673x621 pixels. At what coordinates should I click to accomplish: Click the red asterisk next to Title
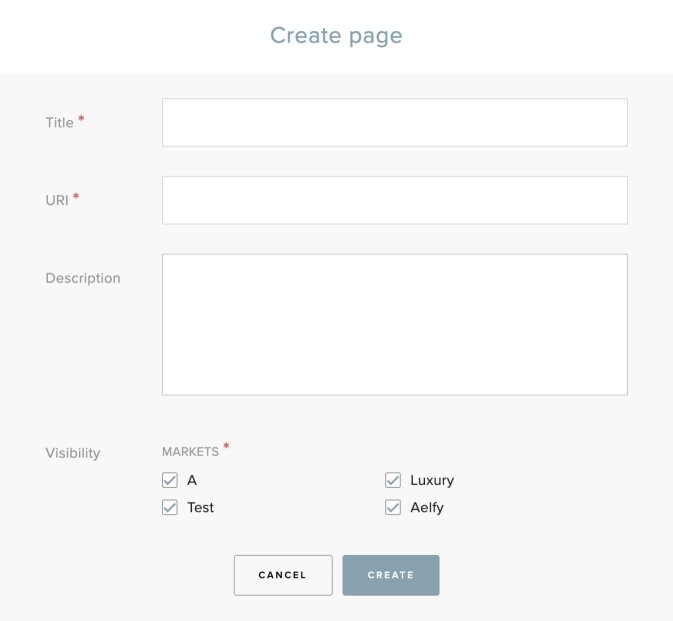pyautogui.click(x=81, y=120)
